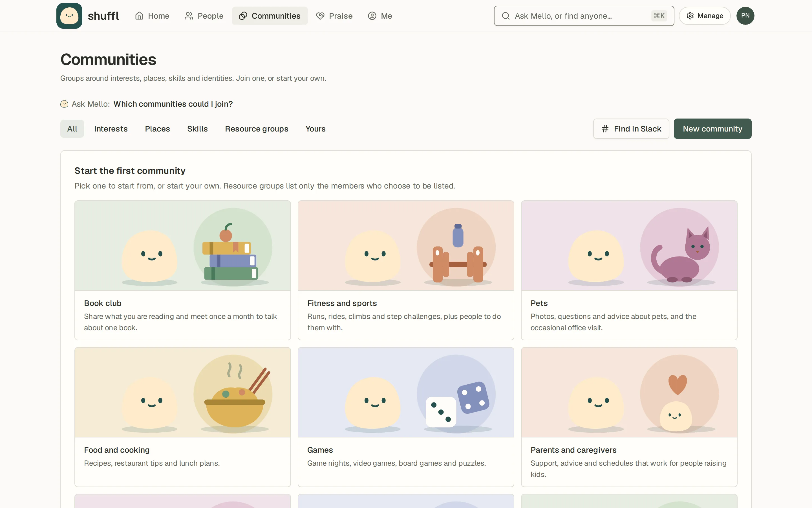Click the Fitness and sports title
This screenshot has height=508, width=812.
pos(342,303)
